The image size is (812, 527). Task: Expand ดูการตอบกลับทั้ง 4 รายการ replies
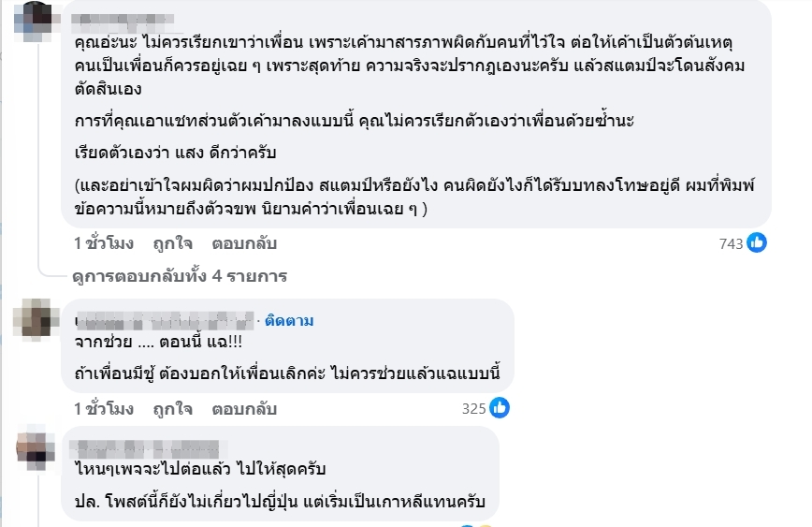point(180,276)
